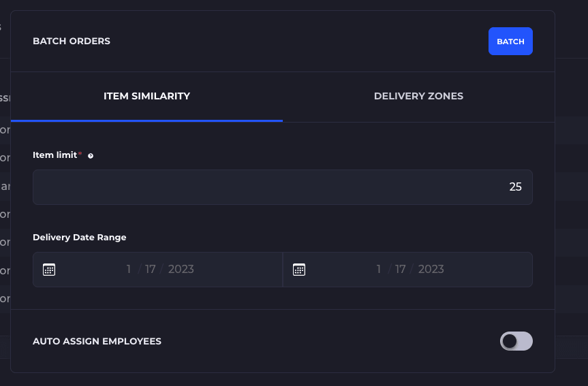
Task: Select the end date year 2023
Action: coord(431,269)
